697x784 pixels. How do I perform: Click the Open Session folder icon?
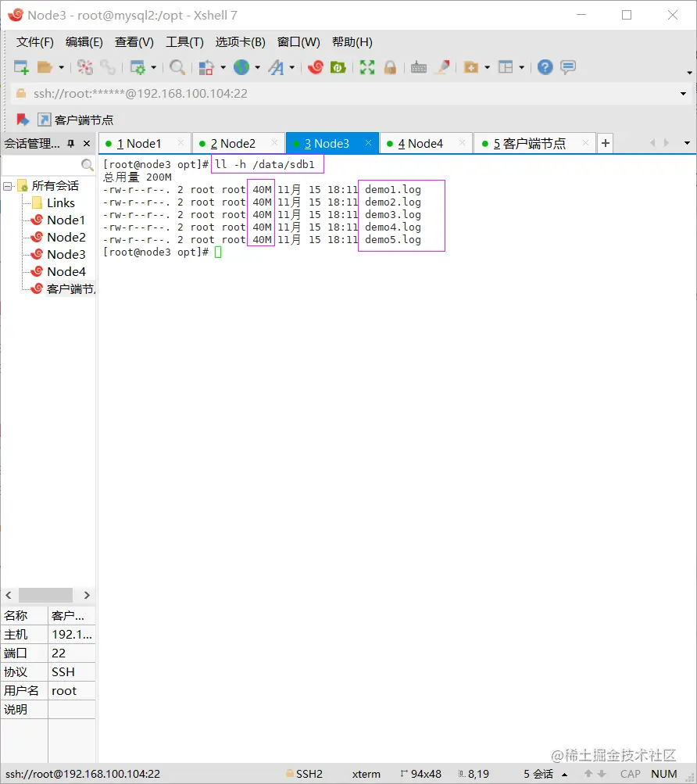[45, 67]
